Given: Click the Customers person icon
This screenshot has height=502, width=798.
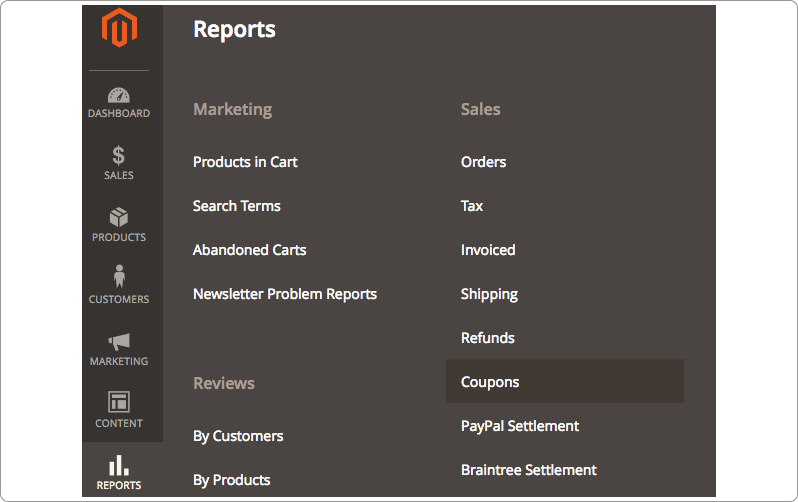Looking at the screenshot, I should 119,276.
